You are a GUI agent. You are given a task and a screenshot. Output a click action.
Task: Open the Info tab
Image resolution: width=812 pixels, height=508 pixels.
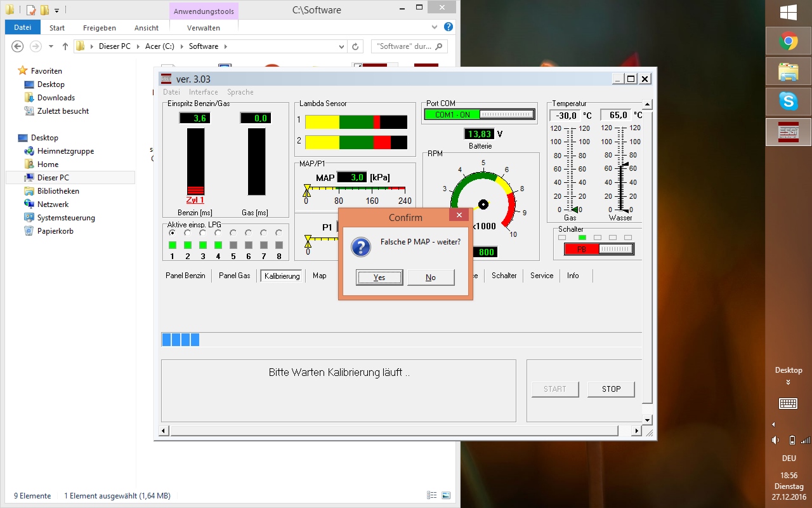tap(573, 276)
